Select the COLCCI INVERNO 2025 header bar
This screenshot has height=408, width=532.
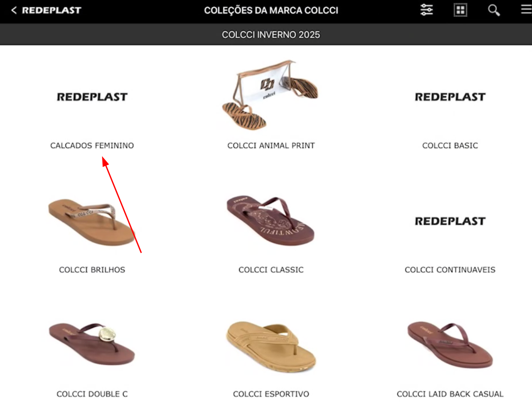click(266, 34)
